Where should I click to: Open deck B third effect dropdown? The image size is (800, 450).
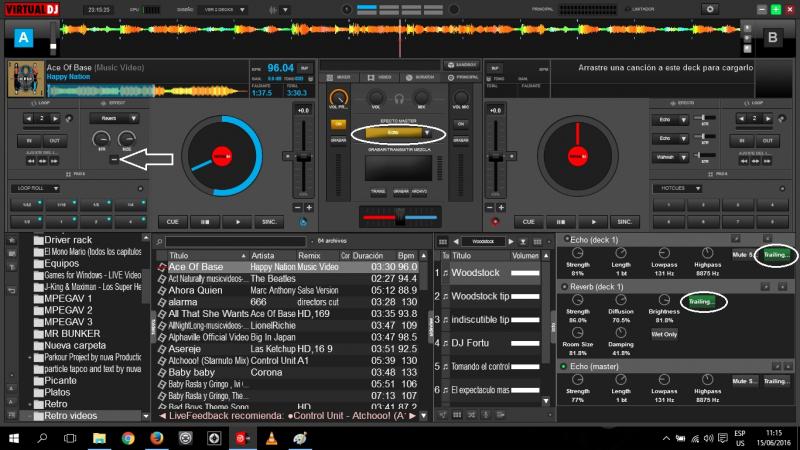pyautogui.click(x=670, y=157)
